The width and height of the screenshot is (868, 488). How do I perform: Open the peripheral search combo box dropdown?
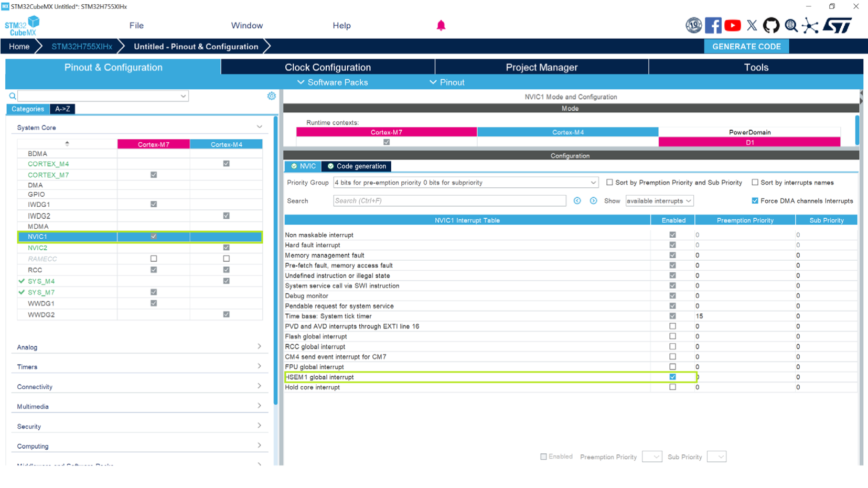pos(183,96)
